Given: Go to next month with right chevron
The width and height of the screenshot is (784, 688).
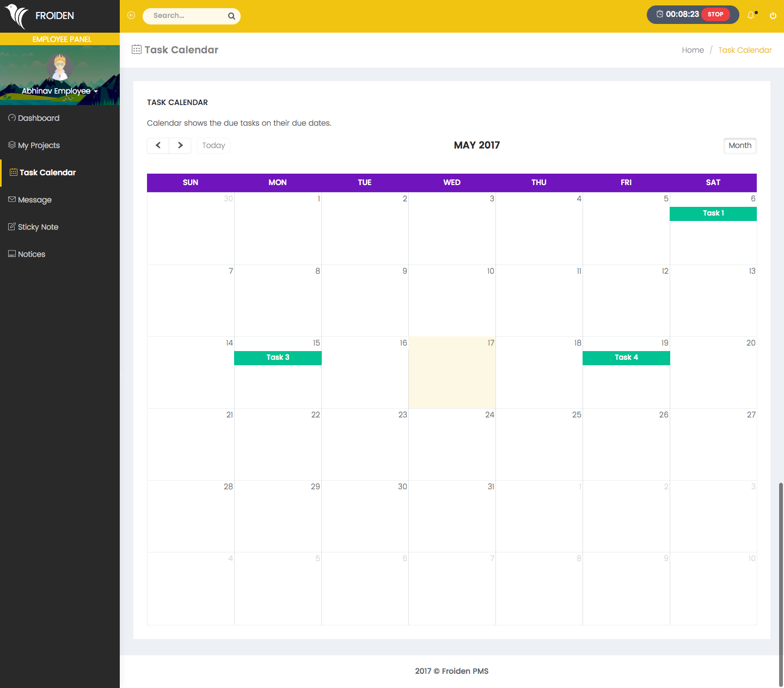Looking at the screenshot, I should click(180, 145).
